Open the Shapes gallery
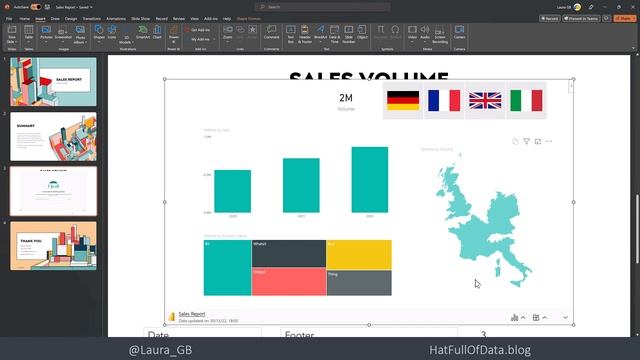 pyautogui.click(x=99, y=33)
